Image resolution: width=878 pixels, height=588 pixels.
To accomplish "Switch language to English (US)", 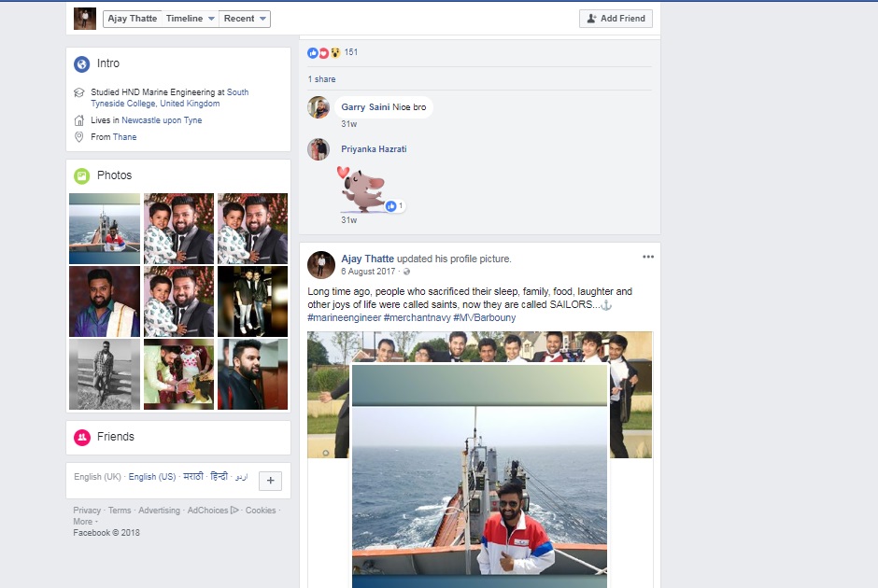I will [x=151, y=477].
